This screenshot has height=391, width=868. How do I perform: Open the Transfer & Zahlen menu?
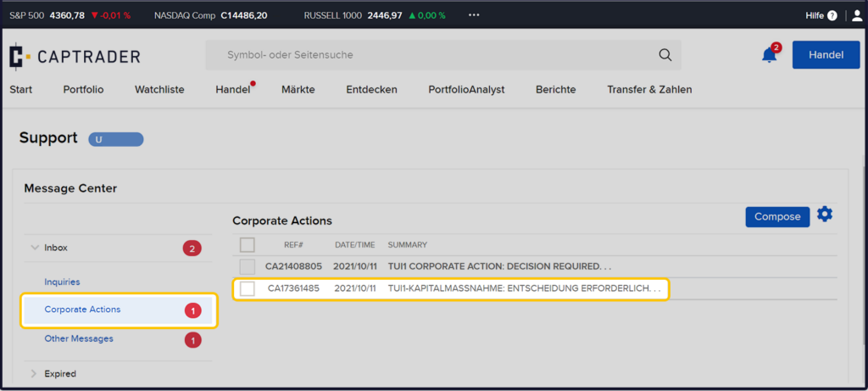(649, 89)
